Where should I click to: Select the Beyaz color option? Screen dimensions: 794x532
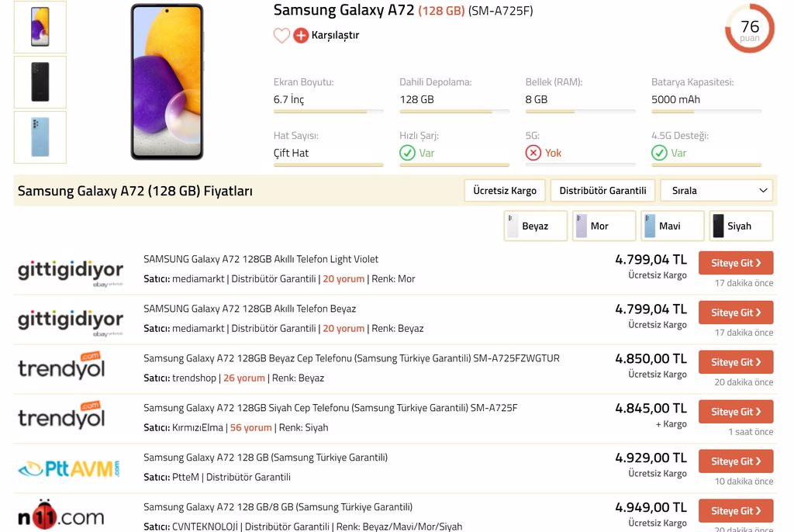[x=535, y=226]
